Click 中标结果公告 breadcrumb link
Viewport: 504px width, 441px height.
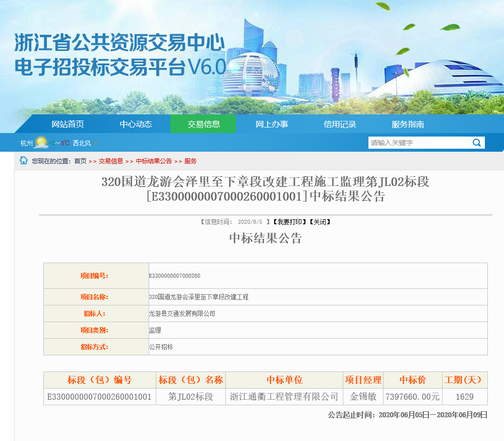tap(154, 161)
